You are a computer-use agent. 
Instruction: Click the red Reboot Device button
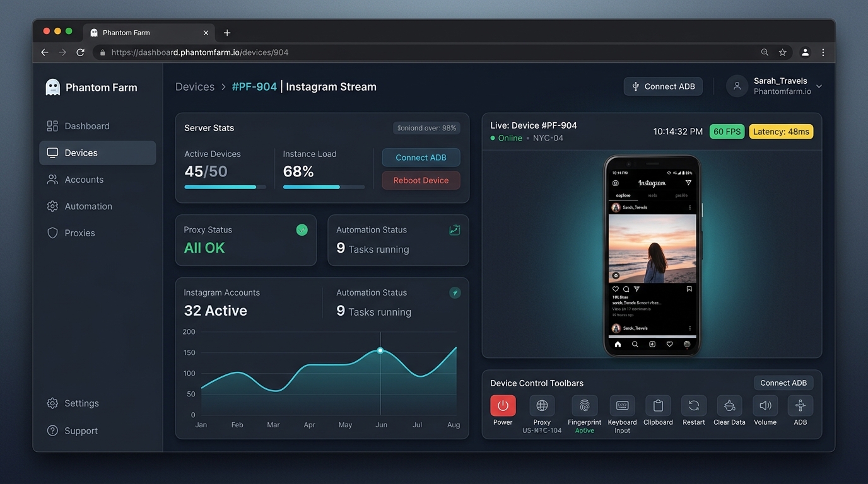coord(421,180)
